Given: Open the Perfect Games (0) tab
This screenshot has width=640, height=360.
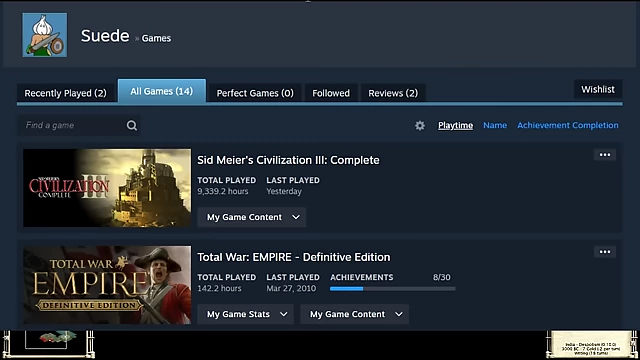Looking at the screenshot, I should pyautogui.click(x=255, y=93).
